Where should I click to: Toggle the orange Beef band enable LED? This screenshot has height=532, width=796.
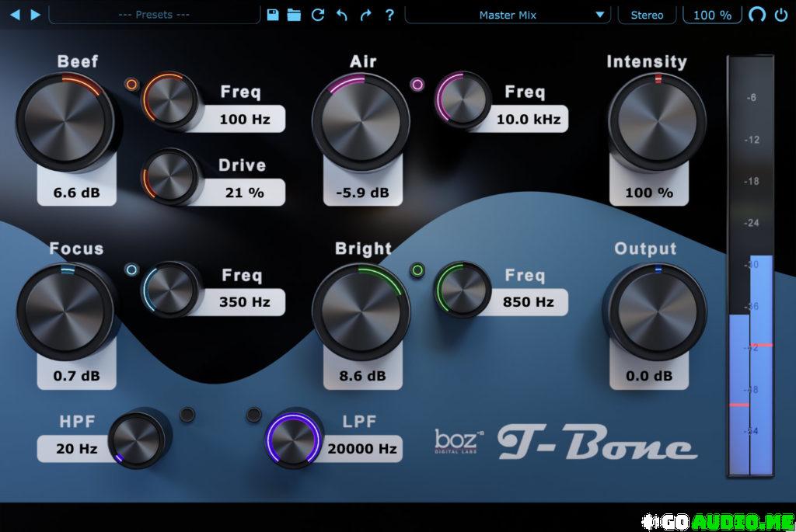point(131,84)
